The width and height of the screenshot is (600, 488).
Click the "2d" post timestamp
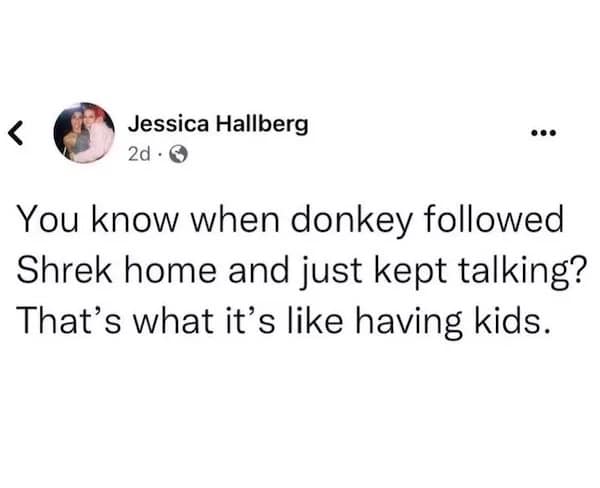tap(139, 154)
